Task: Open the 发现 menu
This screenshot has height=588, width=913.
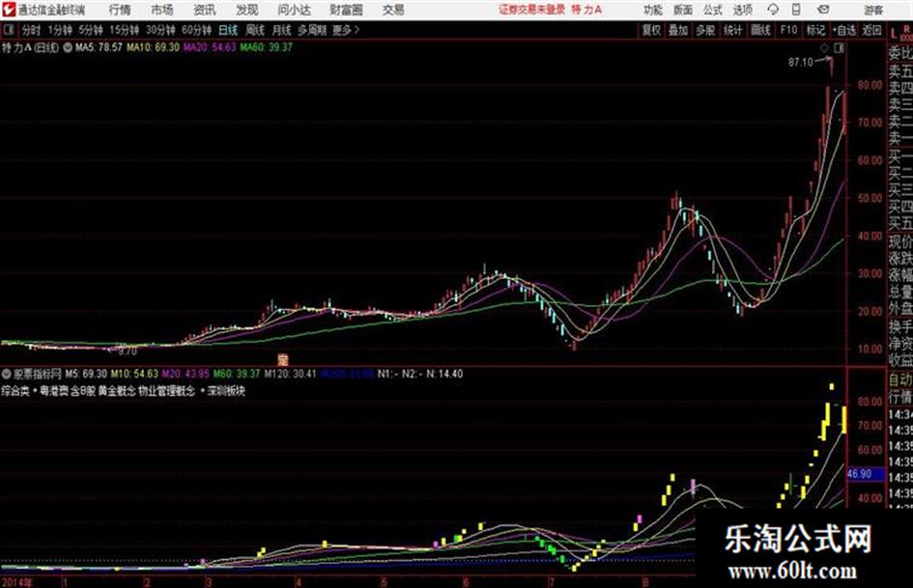Action: pyautogui.click(x=247, y=10)
